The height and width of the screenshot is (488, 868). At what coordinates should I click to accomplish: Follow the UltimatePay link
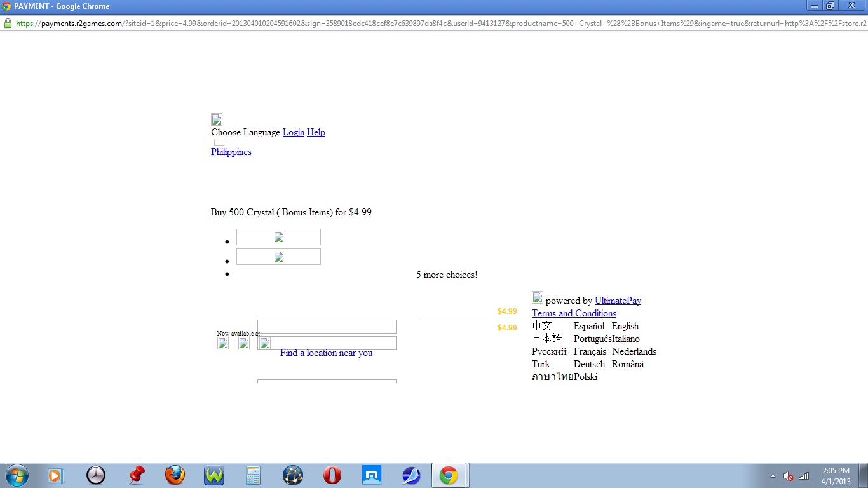pyautogui.click(x=618, y=301)
